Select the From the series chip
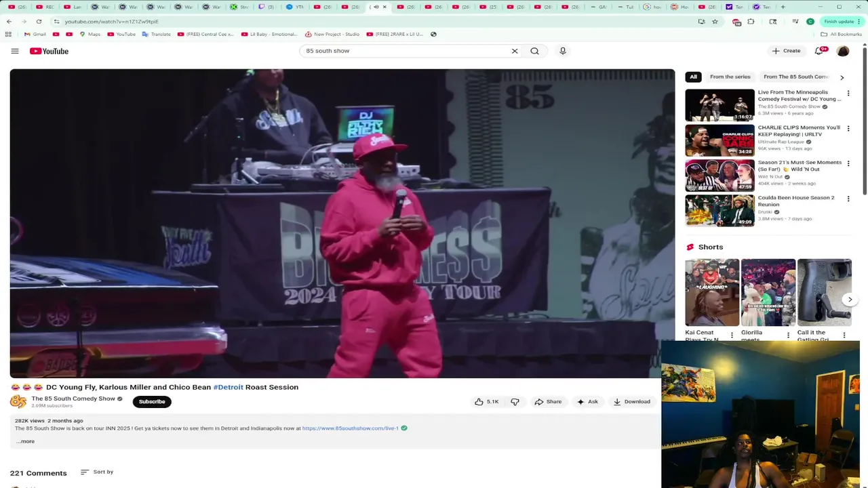 (x=730, y=77)
